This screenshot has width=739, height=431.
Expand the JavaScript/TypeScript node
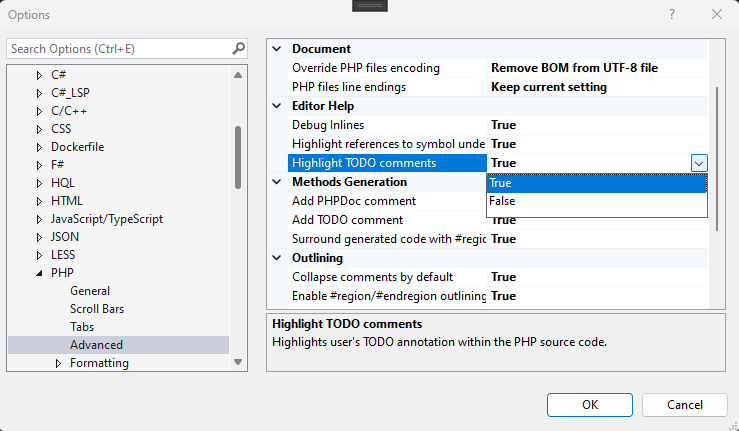[40, 219]
